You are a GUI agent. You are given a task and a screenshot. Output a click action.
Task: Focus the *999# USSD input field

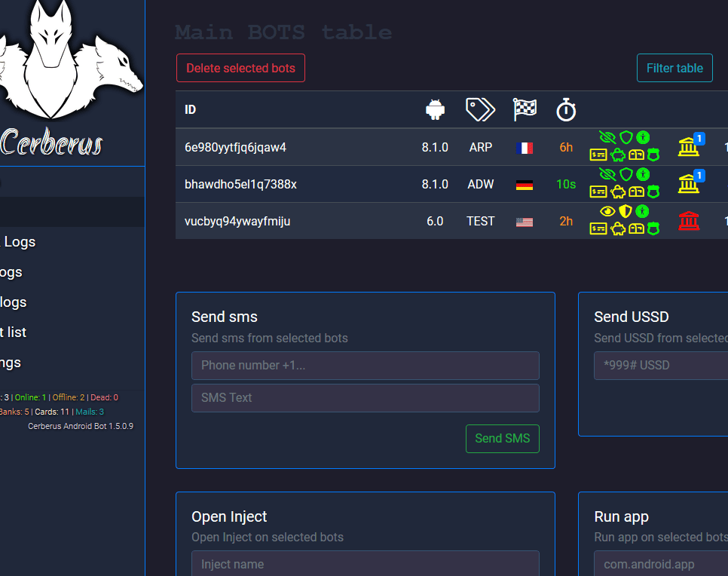click(x=661, y=366)
